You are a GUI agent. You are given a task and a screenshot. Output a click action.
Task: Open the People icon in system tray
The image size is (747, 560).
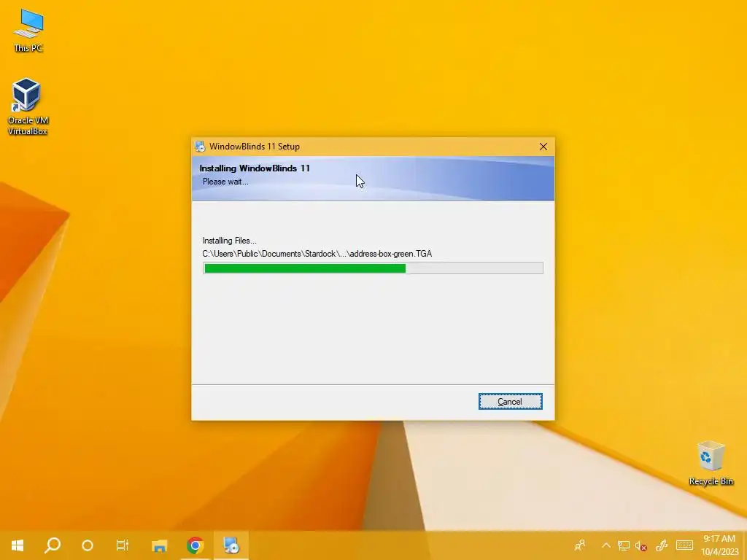point(580,545)
